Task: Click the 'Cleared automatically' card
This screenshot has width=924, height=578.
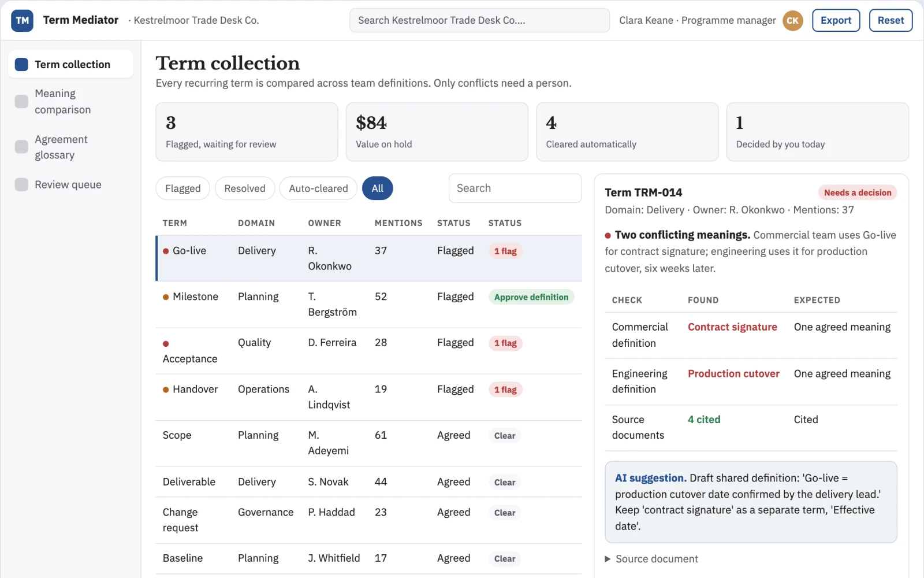Action: pyautogui.click(x=627, y=132)
